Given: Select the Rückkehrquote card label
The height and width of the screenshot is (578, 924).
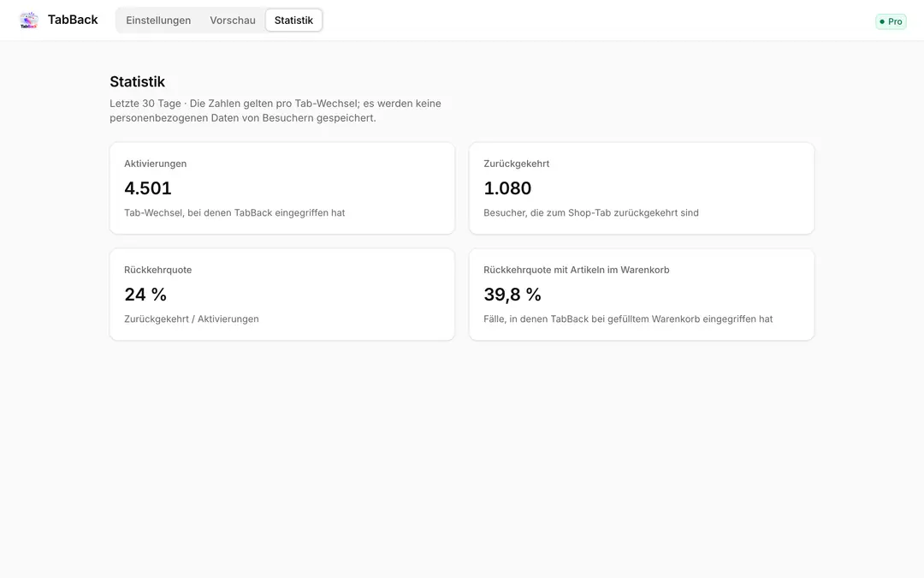Looking at the screenshot, I should pos(158,270).
